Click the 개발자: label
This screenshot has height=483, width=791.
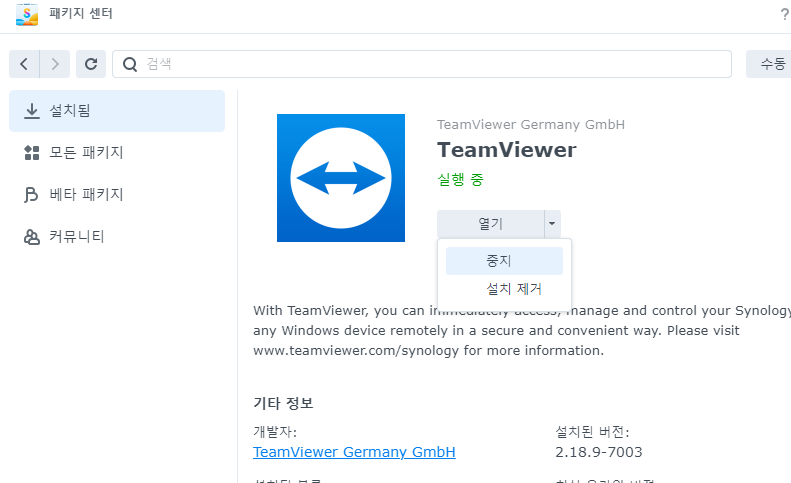[275, 432]
